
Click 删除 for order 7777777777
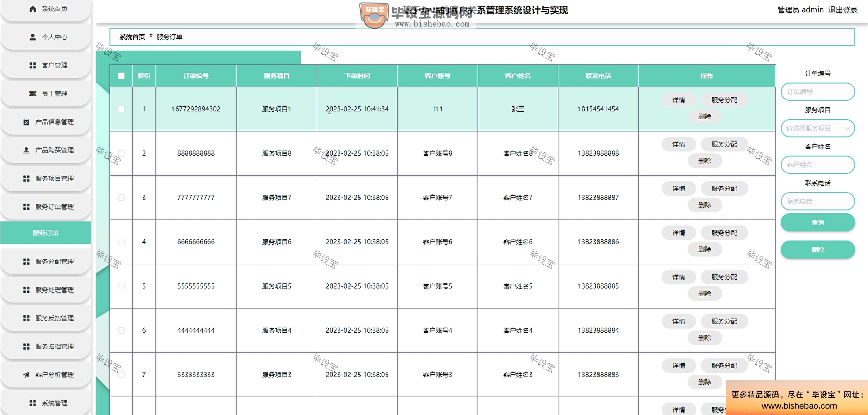(705, 205)
